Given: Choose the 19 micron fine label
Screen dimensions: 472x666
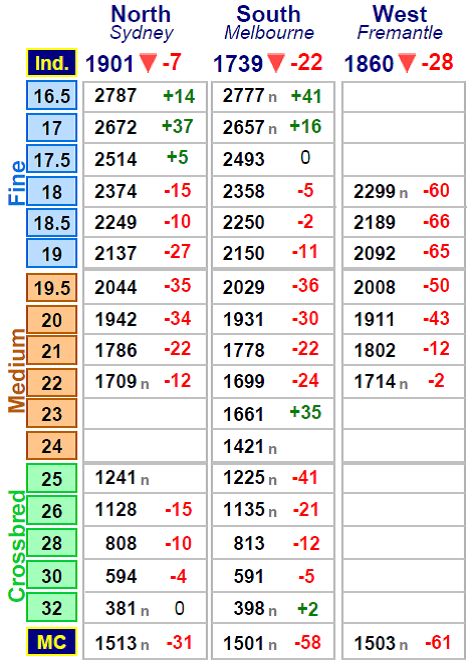Looking at the screenshot, I should [x=51, y=253].
